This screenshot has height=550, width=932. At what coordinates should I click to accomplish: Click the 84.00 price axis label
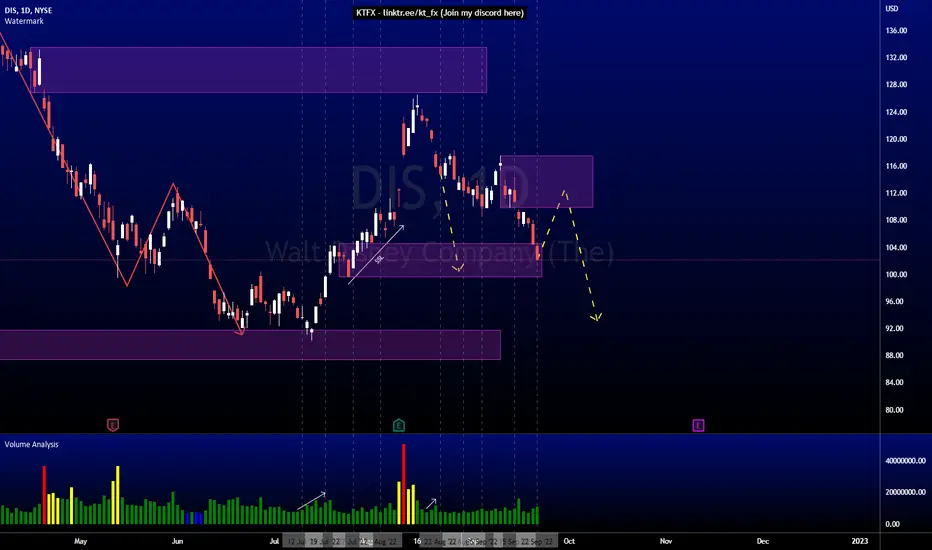895,382
